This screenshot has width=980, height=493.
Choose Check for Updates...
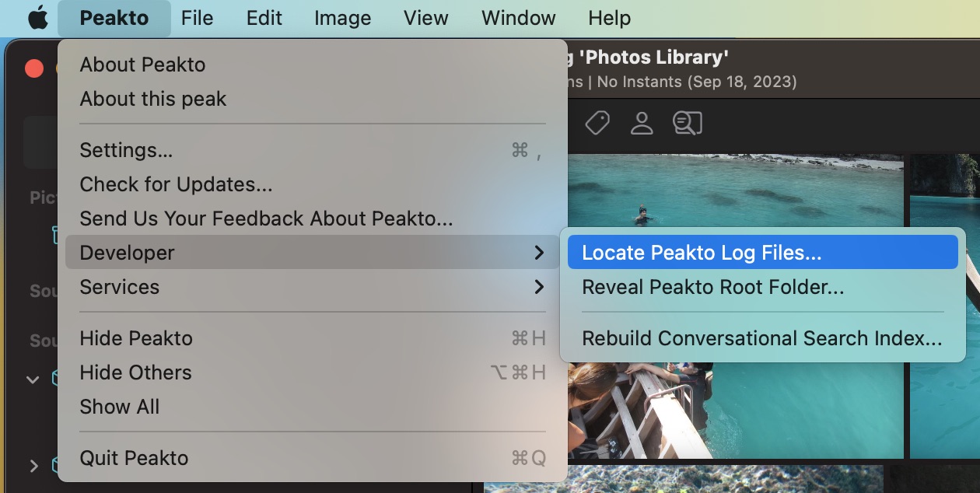click(312, 184)
